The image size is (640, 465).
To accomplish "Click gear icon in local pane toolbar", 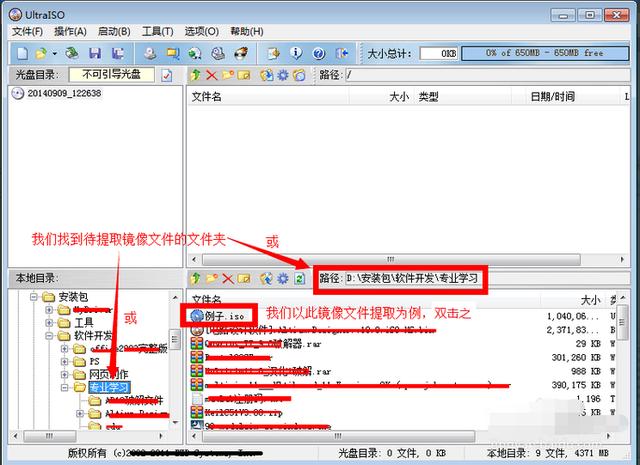I will pos(283,278).
